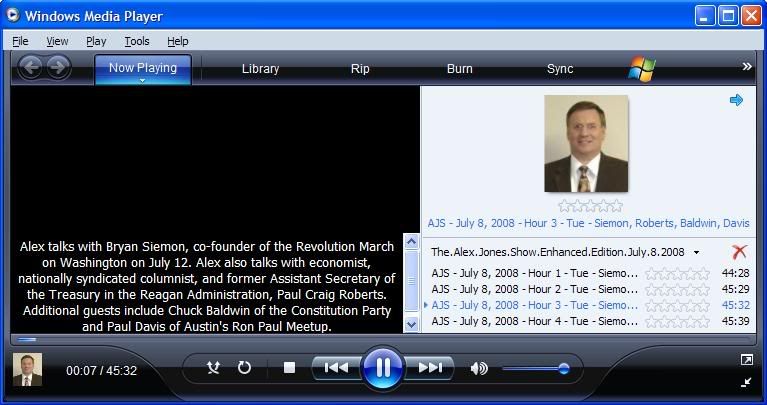Image resolution: width=767 pixels, height=405 pixels.
Task: Switch to the Burn tab
Action: 460,69
